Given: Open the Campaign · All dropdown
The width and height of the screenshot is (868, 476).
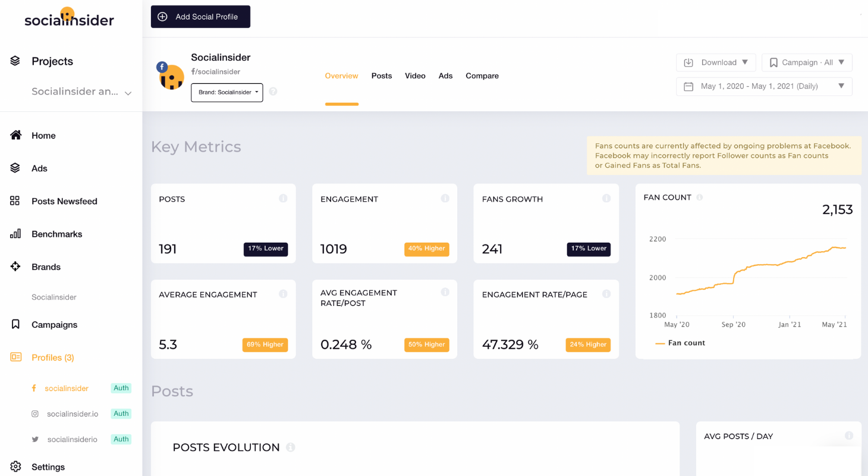Looking at the screenshot, I should (807, 62).
